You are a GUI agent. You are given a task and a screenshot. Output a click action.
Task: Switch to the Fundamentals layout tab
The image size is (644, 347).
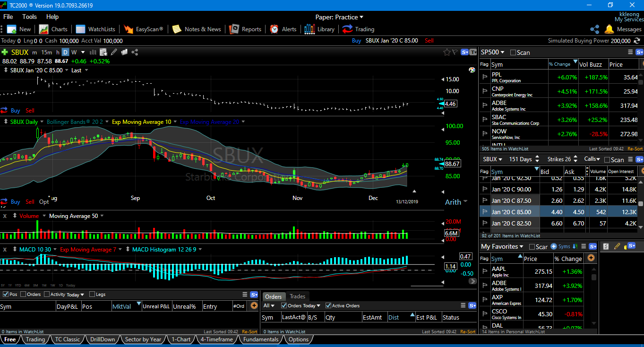[x=261, y=339]
